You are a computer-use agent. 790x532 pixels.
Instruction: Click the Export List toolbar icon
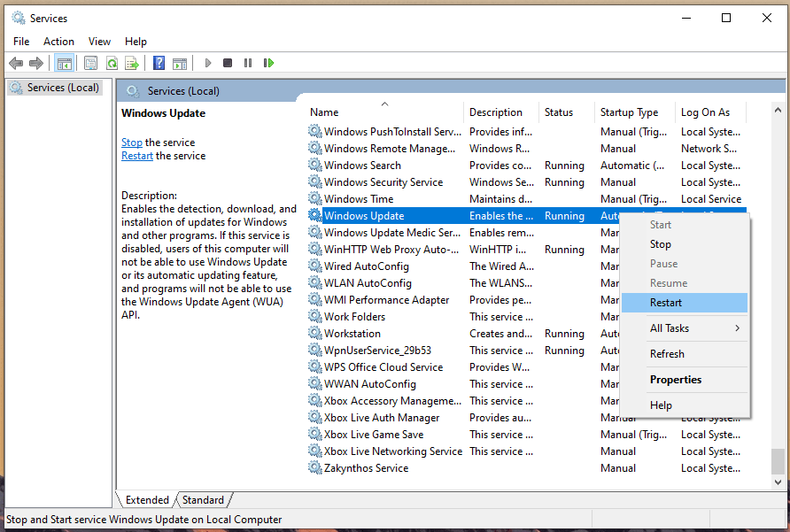point(132,63)
